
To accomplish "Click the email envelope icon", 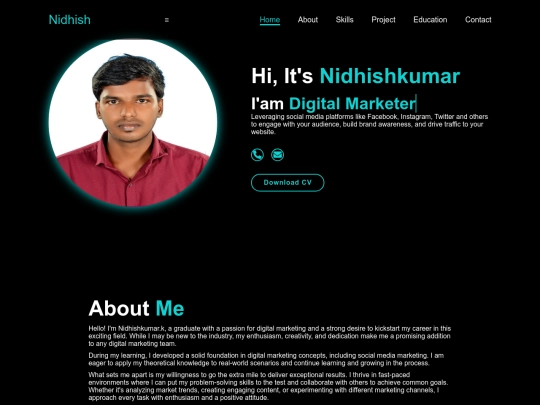I will 277,155.
